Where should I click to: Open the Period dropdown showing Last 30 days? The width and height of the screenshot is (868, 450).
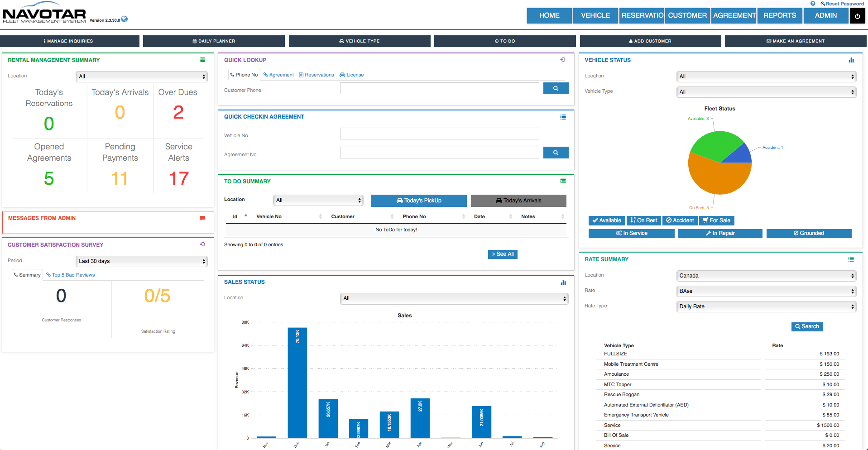[141, 261]
